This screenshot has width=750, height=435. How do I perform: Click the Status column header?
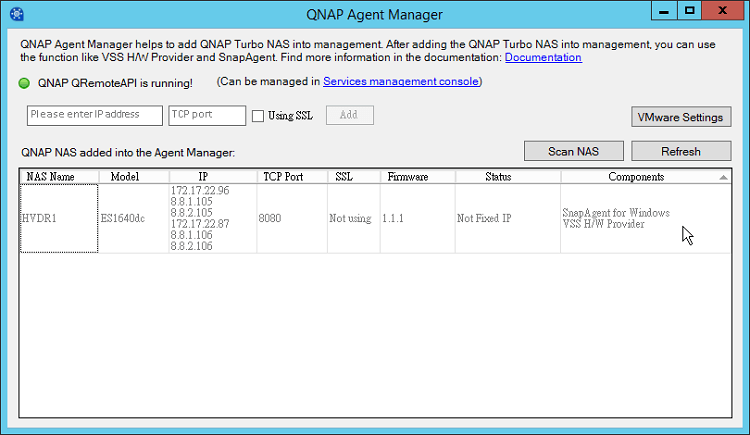point(498,177)
